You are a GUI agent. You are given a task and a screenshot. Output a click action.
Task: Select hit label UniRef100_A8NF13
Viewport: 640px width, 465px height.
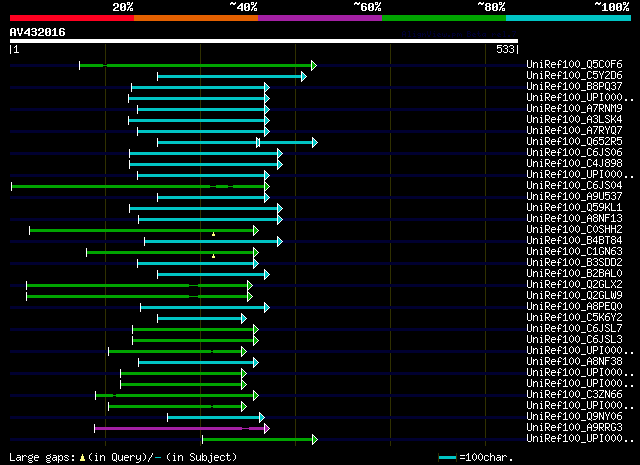pos(574,218)
